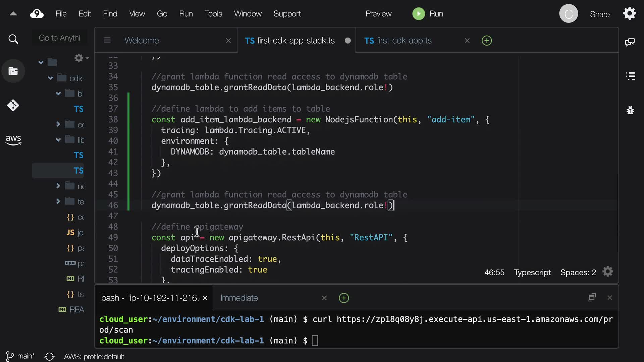Collapse the cdk- project folder

(50, 78)
